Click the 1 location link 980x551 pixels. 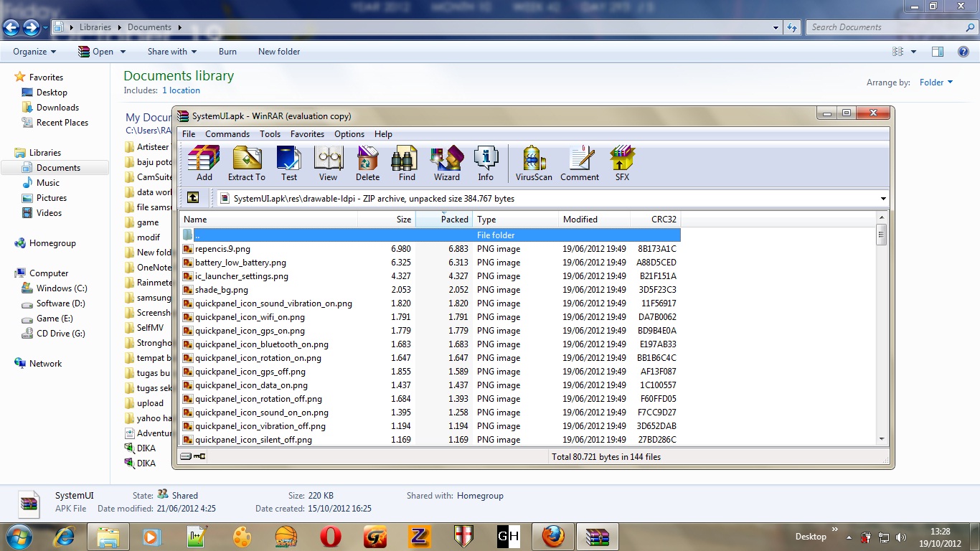tap(181, 90)
